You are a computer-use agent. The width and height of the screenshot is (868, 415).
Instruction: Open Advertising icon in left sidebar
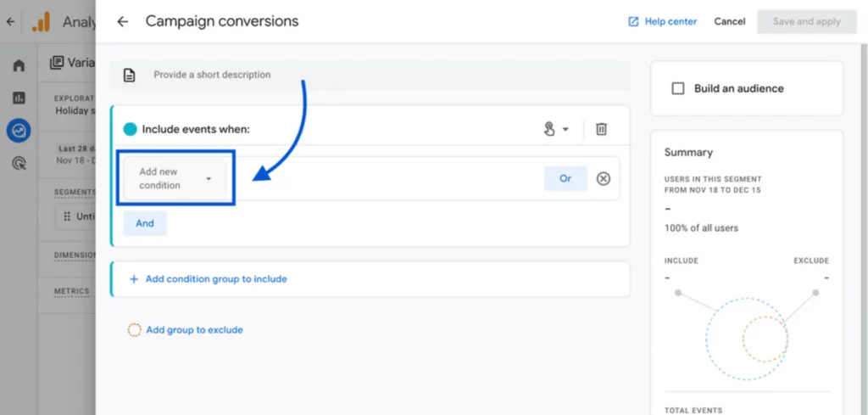[x=19, y=164]
